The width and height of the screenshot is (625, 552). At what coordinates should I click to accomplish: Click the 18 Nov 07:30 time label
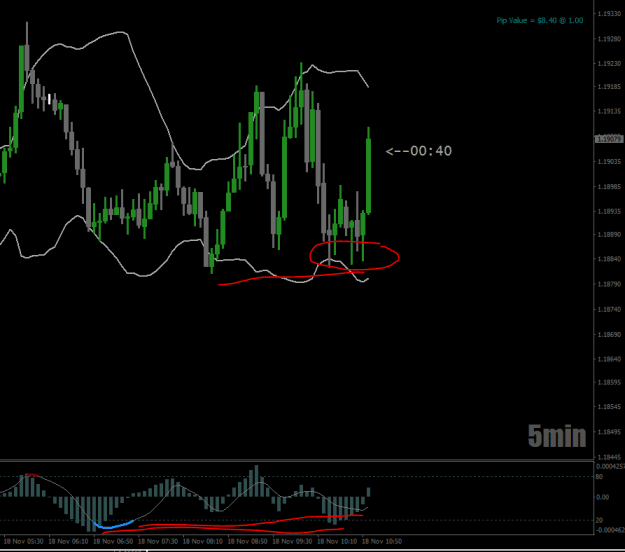tap(158, 541)
